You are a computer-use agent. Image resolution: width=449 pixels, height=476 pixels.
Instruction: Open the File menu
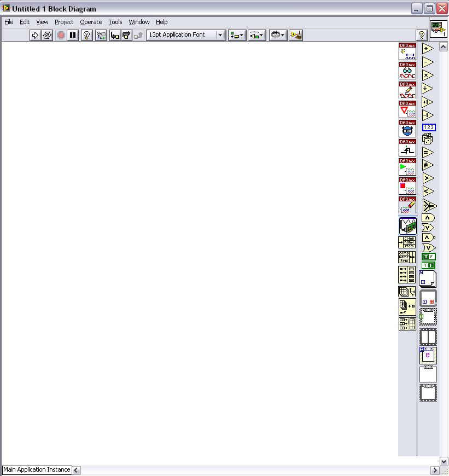click(9, 22)
